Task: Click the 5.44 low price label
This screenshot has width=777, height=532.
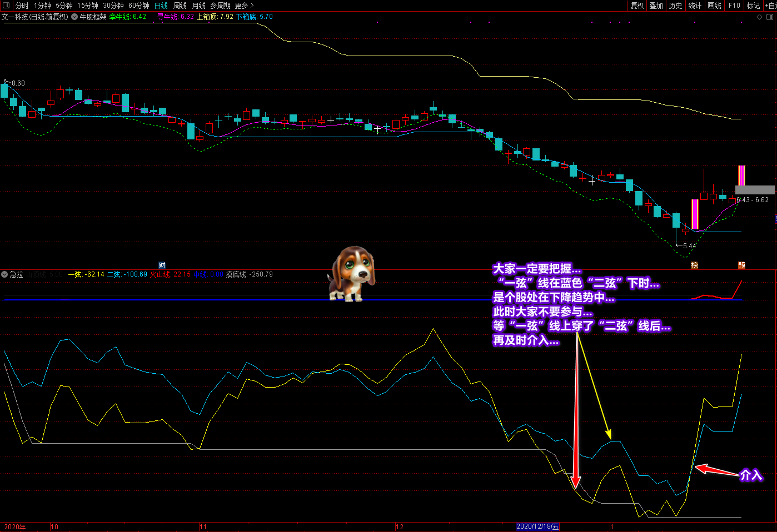Action: coord(690,246)
